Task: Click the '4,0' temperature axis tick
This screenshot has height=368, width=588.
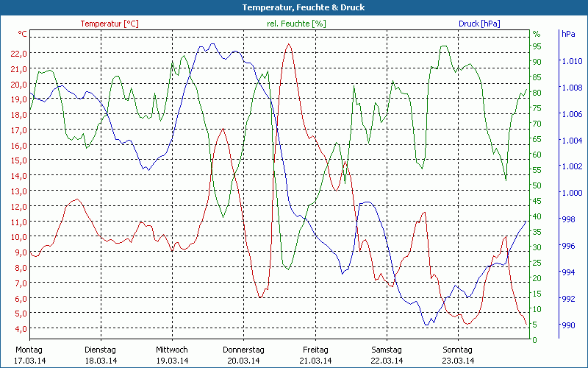Action: tap(21, 329)
